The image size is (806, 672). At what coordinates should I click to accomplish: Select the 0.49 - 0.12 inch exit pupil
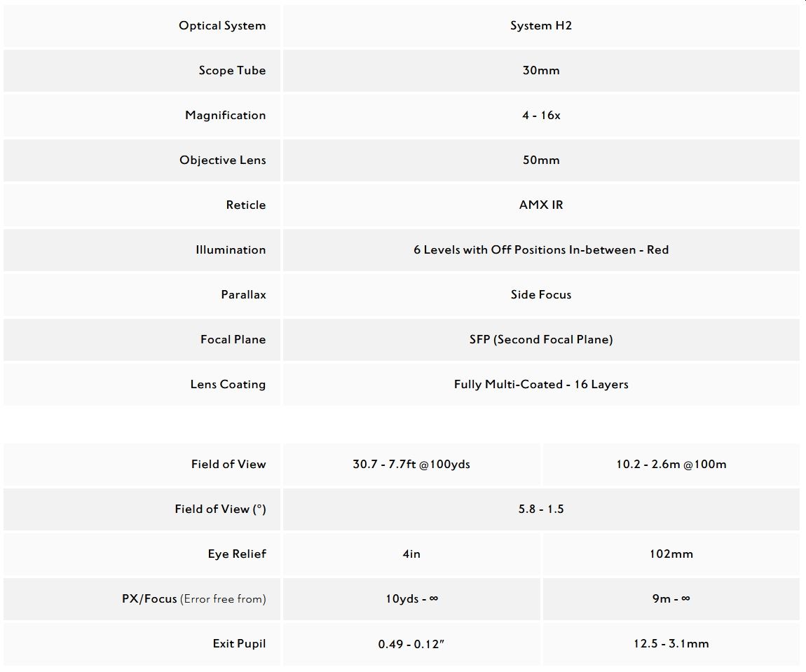[x=411, y=644]
